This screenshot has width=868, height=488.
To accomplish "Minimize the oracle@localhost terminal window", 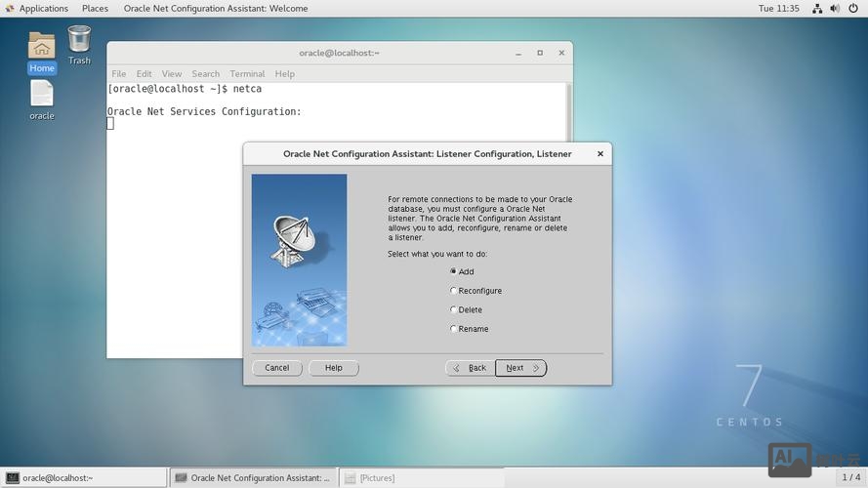I will coord(518,53).
